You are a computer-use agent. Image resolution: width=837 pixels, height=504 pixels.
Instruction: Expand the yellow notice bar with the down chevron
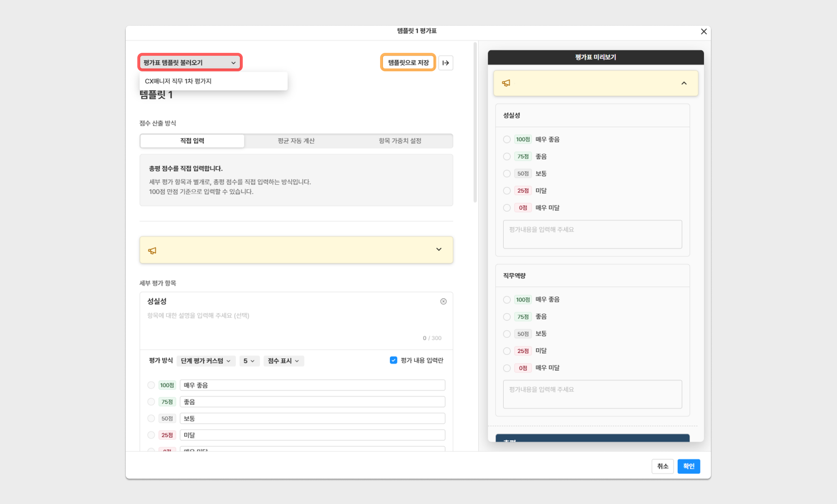pos(438,249)
